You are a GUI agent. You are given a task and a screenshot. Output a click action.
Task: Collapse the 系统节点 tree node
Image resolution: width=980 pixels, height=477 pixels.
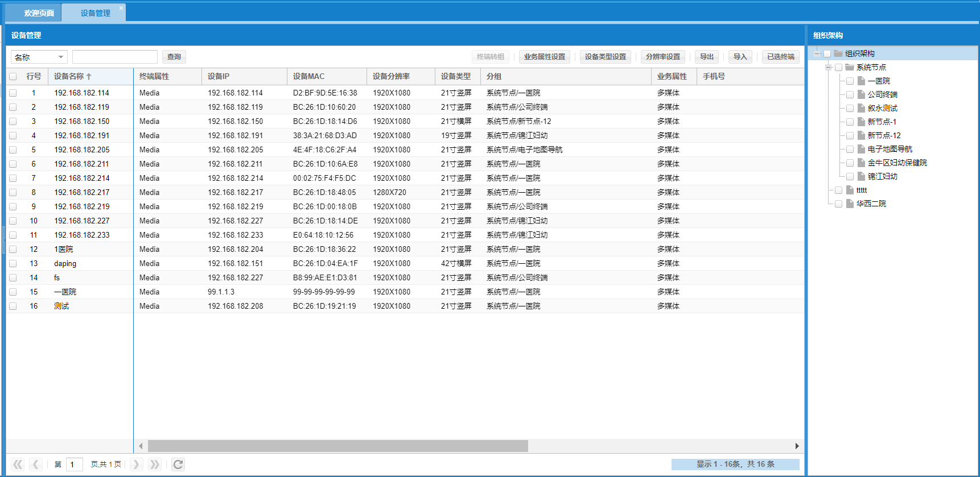coord(829,67)
